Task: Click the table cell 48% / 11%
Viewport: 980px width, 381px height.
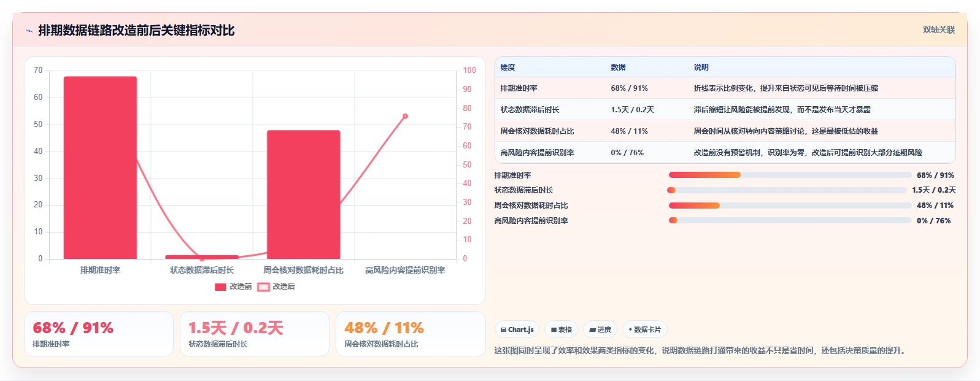Action: coord(629,131)
